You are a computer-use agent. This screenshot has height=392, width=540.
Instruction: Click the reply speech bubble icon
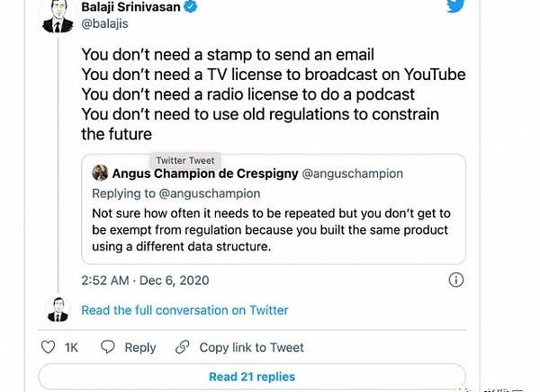[108, 347]
